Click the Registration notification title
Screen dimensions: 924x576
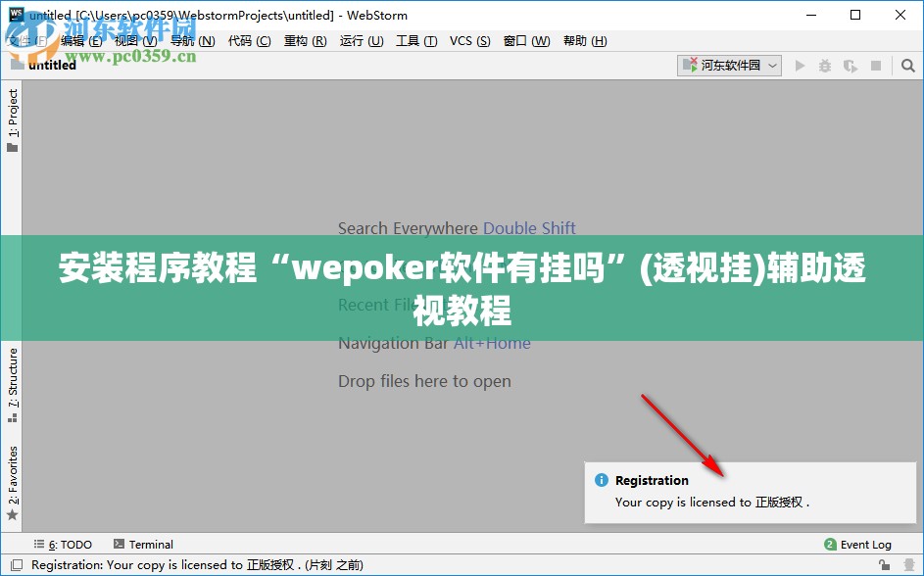point(652,481)
